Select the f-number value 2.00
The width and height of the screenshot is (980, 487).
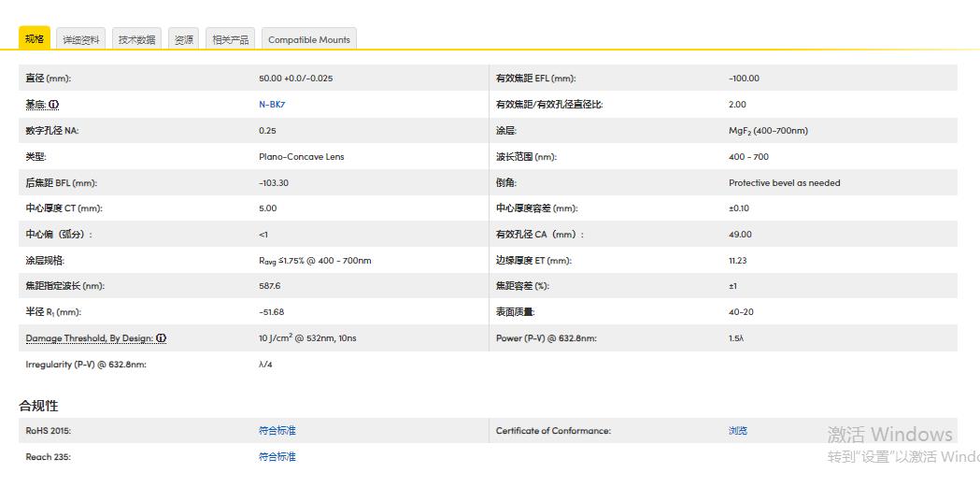pyautogui.click(x=737, y=105)
